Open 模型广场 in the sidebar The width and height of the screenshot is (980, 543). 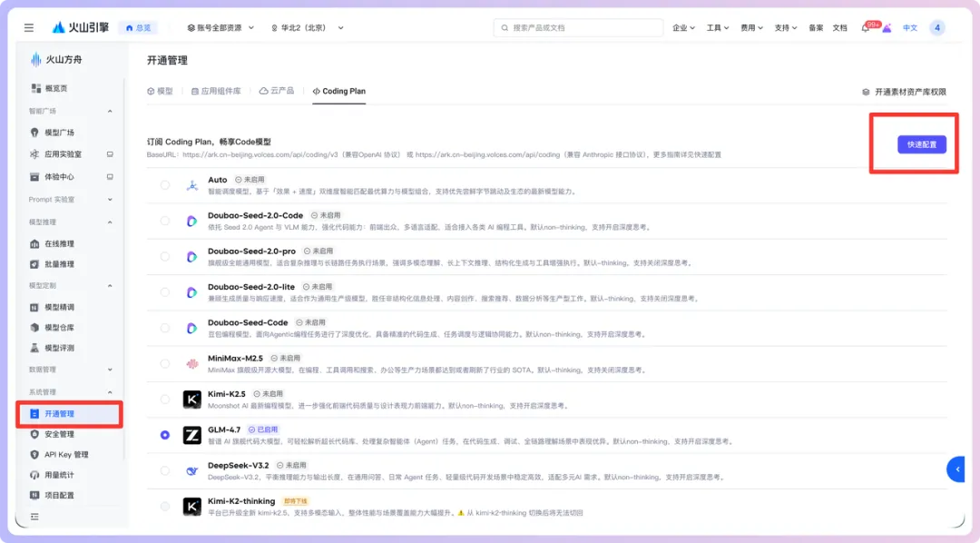(x=59, y=133)
